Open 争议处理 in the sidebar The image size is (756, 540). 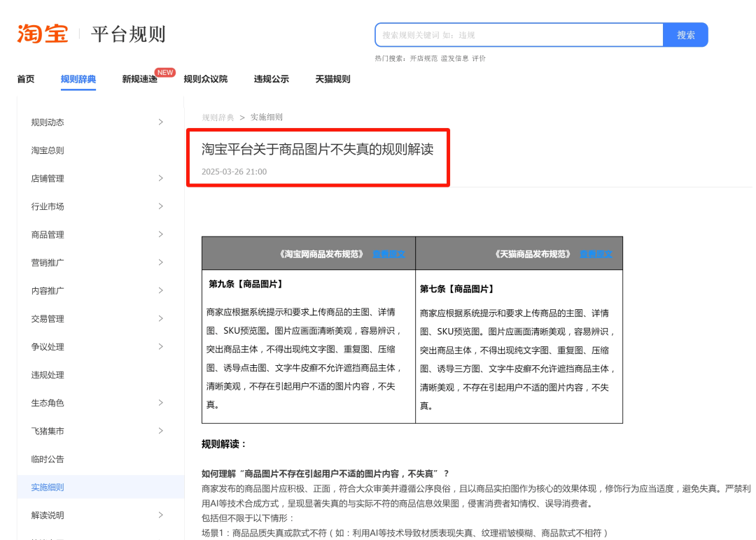[48, 347]
